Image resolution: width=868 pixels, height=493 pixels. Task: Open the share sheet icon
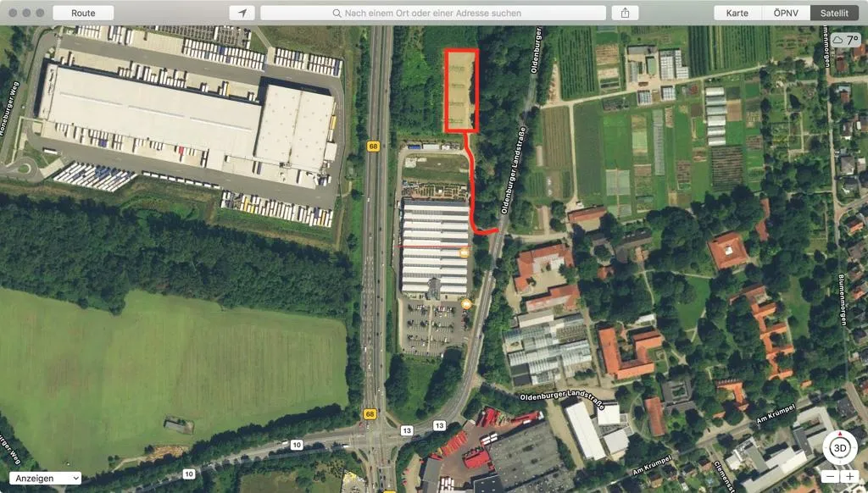[625, 13]
